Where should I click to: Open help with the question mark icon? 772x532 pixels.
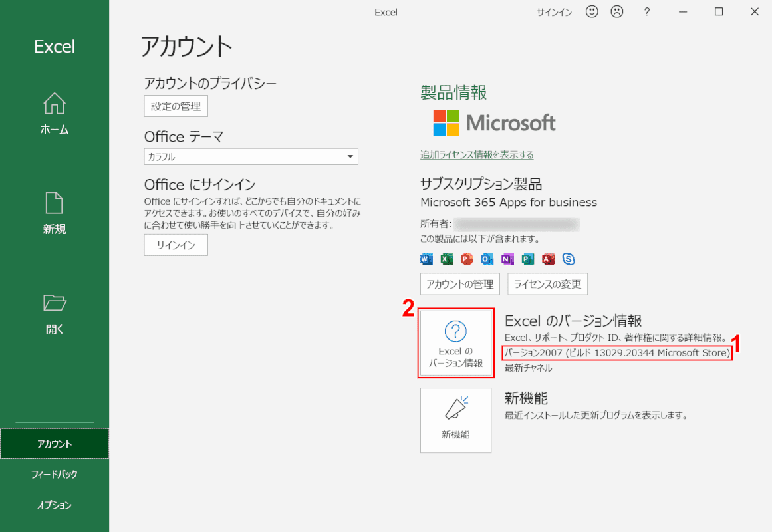[647, 12]
